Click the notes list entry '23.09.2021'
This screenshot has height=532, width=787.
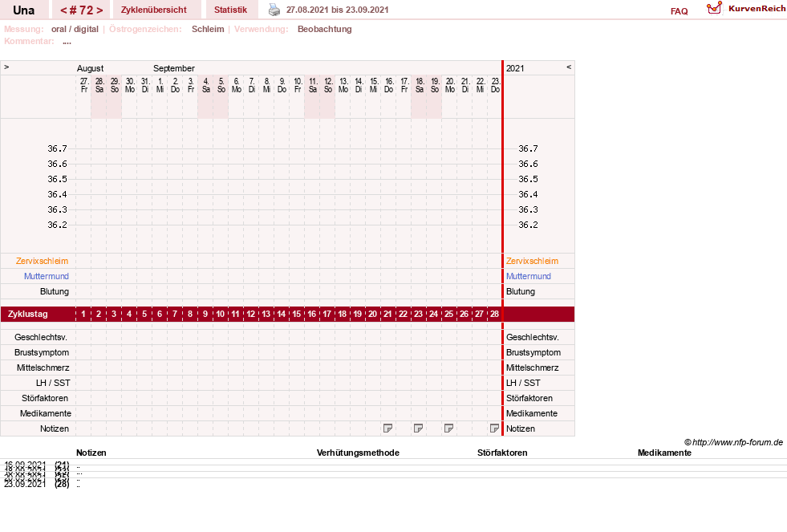pyautogui.click(x=25, y=484)
